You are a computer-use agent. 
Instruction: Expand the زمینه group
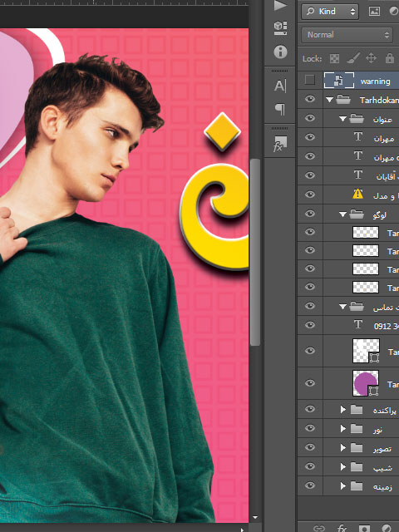click(343, 485)
